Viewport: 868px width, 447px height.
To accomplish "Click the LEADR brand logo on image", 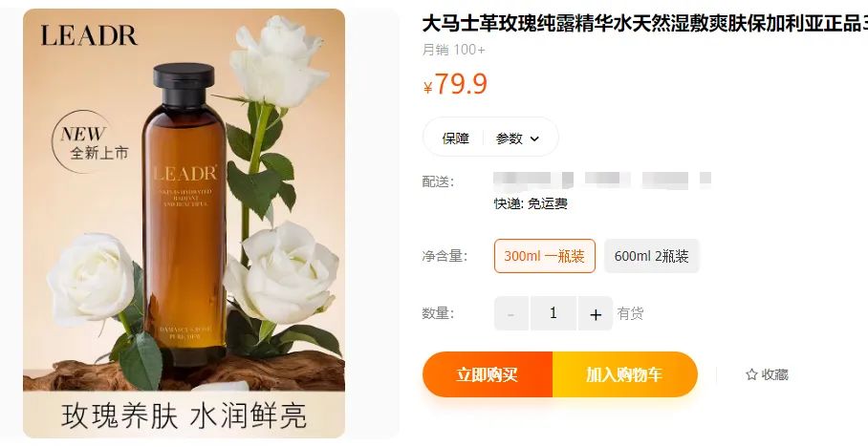I will click(89, 36).
